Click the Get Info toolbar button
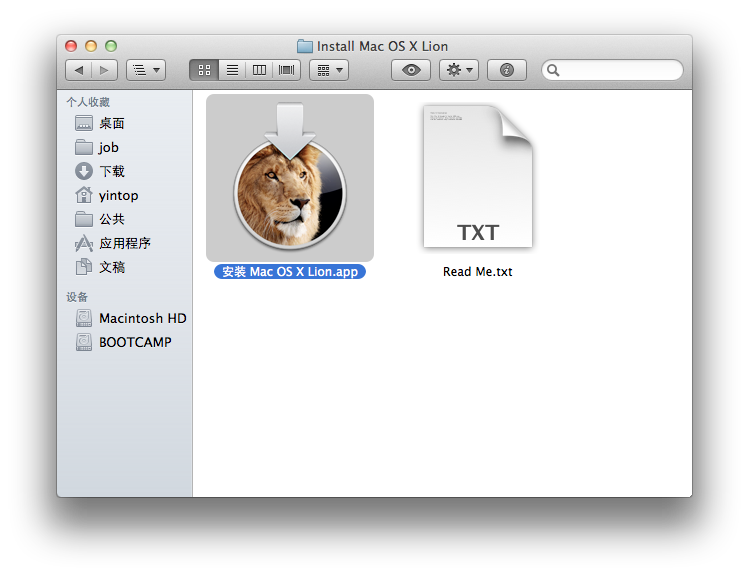Viewport: 749px width, 576px height. 507,70
